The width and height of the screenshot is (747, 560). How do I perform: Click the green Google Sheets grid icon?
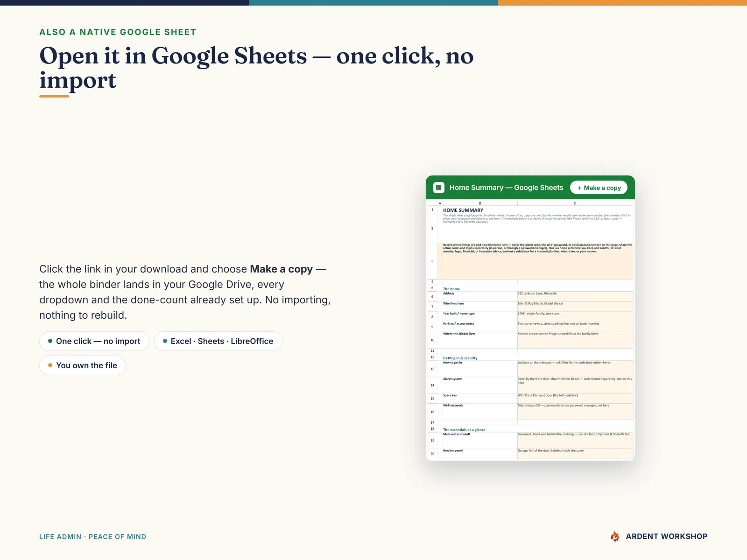438,188
